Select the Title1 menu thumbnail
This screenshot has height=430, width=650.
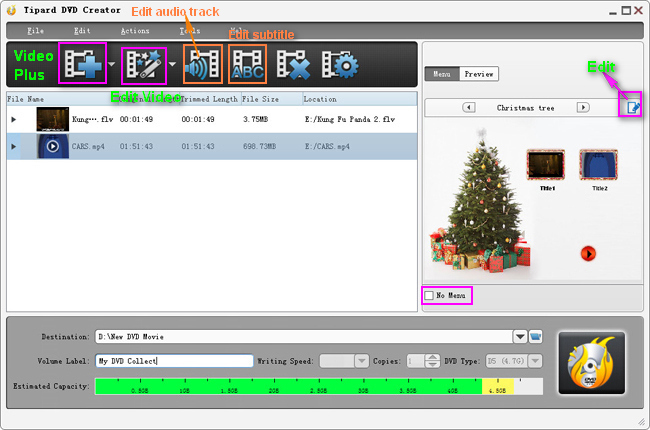[x=546, y=165]
